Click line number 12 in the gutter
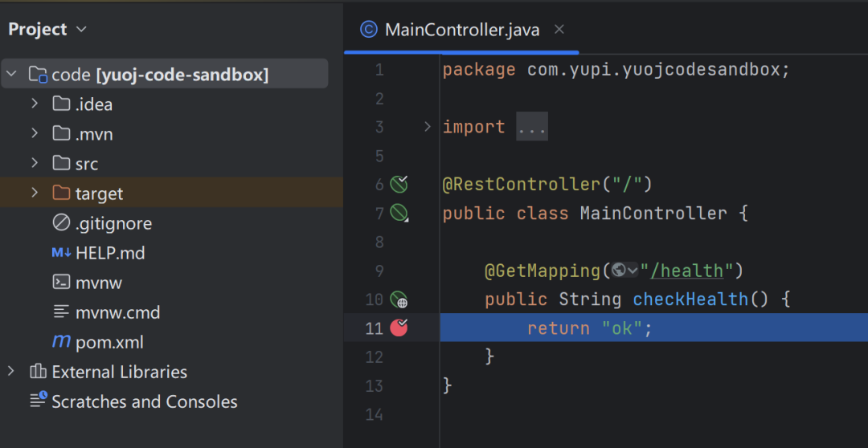868x448 pixels. point(375,357)
